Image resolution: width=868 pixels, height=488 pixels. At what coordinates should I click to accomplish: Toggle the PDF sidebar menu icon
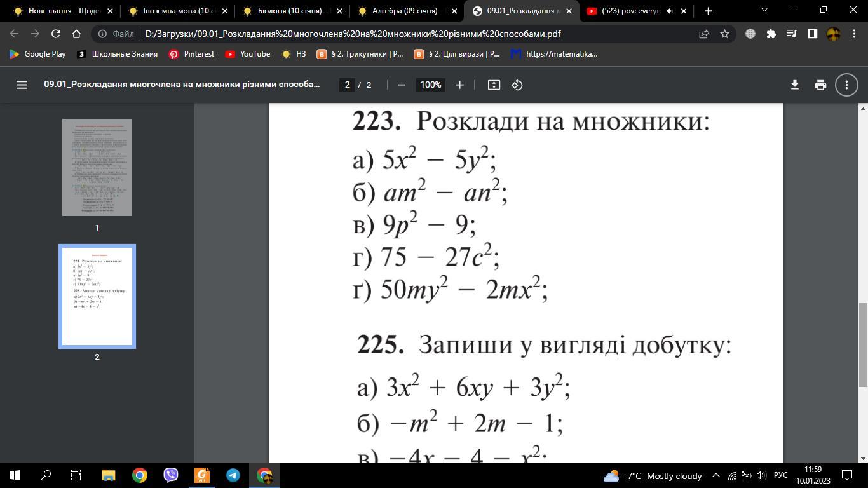click(x=22, y=85)
